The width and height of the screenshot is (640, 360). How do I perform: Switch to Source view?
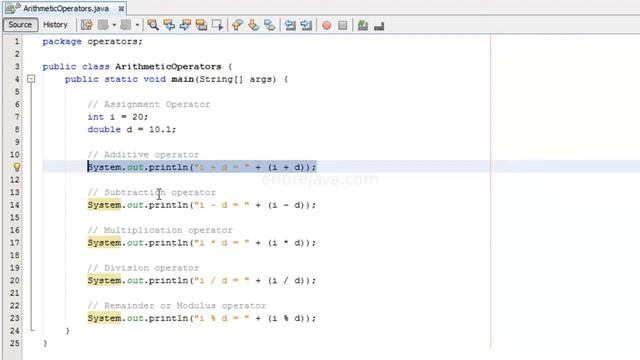pyautogui.click(x=20, y=25)
